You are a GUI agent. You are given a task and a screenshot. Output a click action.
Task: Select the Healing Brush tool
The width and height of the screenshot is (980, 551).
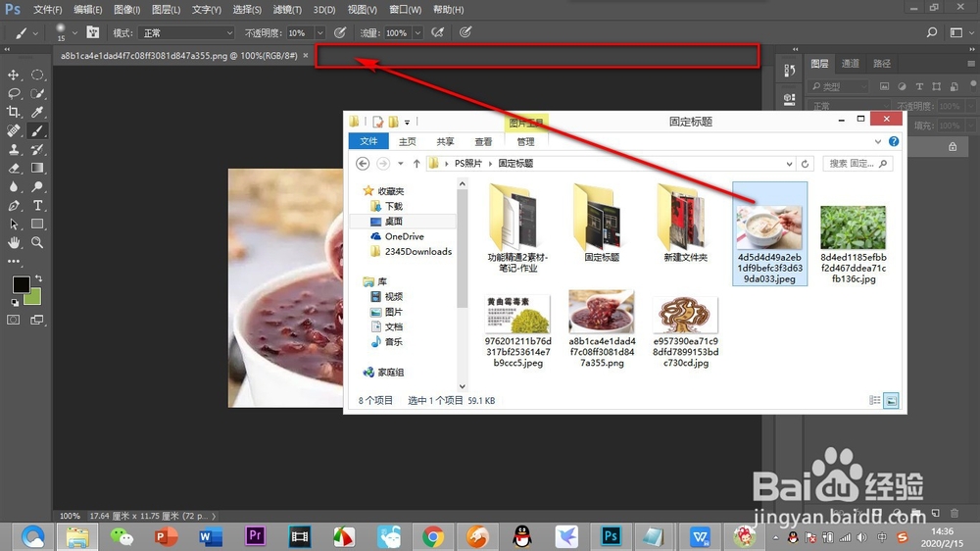[x=13, y=130]
